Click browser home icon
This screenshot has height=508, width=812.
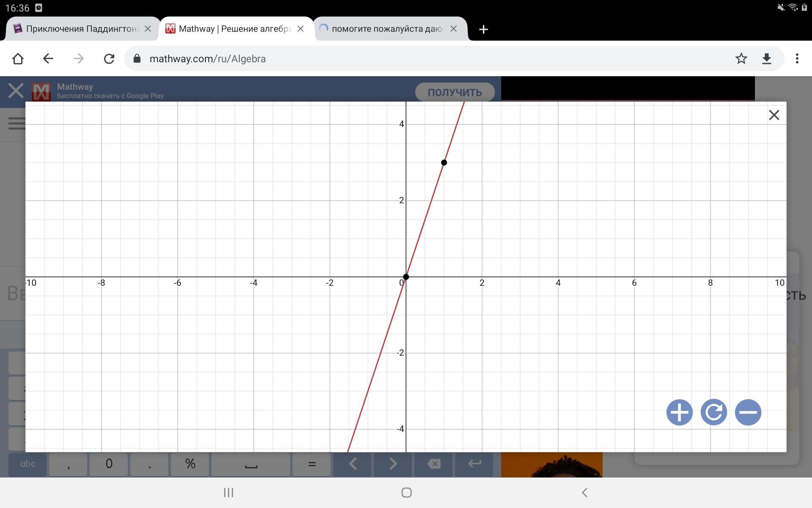[18, 58]
